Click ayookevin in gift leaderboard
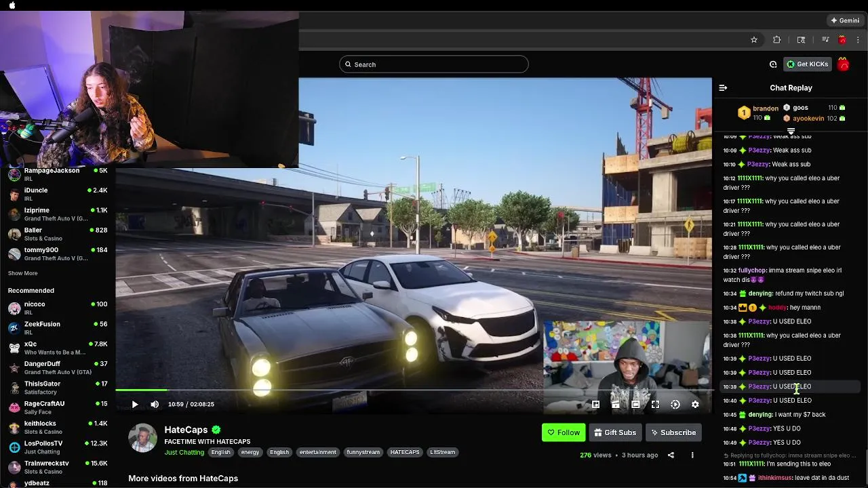 pos(808,119)
